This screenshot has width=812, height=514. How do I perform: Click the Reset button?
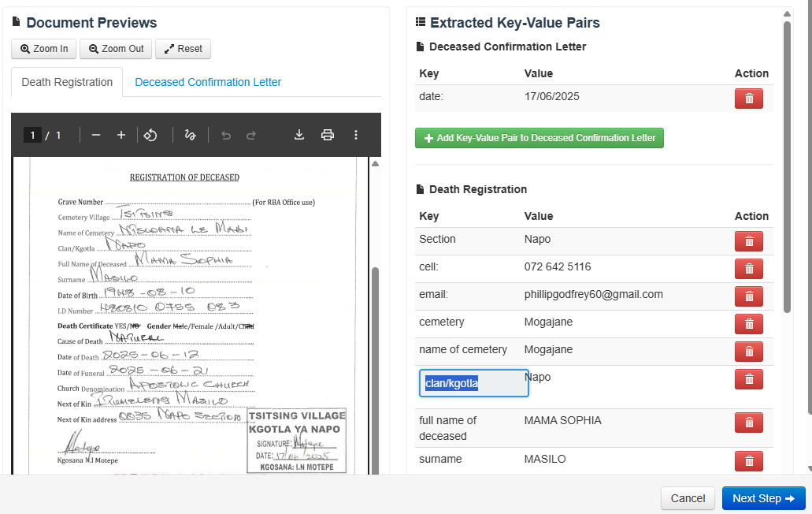pos(183,49)
